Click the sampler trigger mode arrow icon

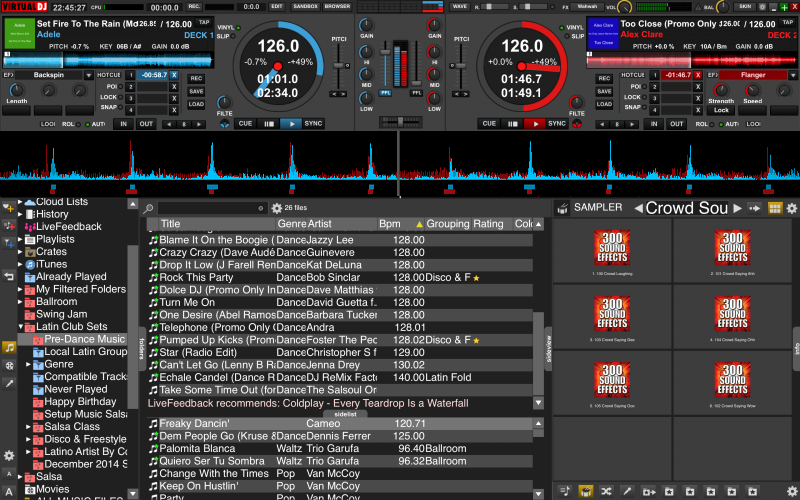point(754,208)
